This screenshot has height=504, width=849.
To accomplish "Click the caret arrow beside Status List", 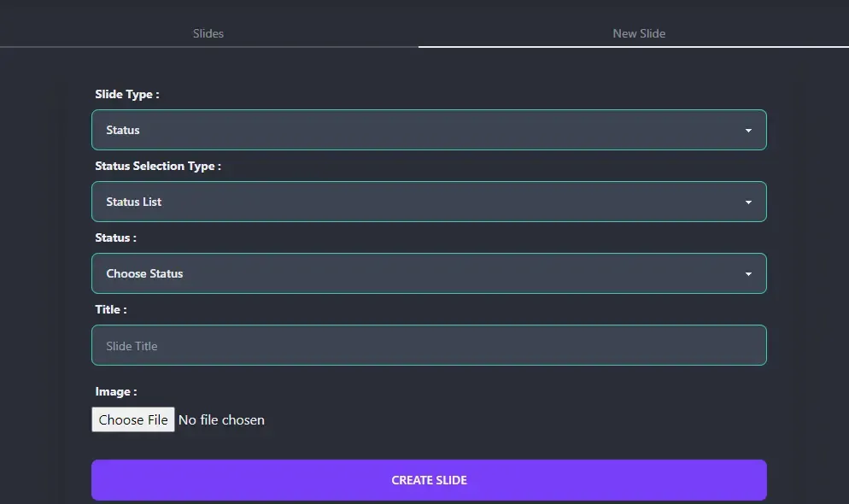I will click(x=748, y=202).
